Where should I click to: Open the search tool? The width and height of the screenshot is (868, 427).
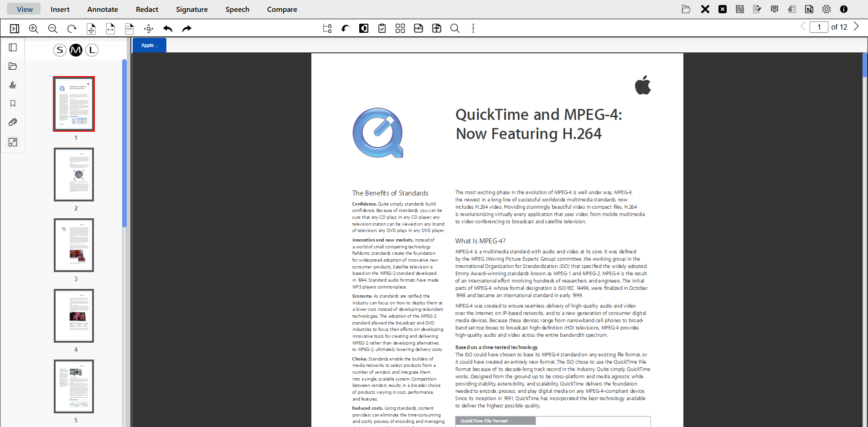click(x=455, y=28)
